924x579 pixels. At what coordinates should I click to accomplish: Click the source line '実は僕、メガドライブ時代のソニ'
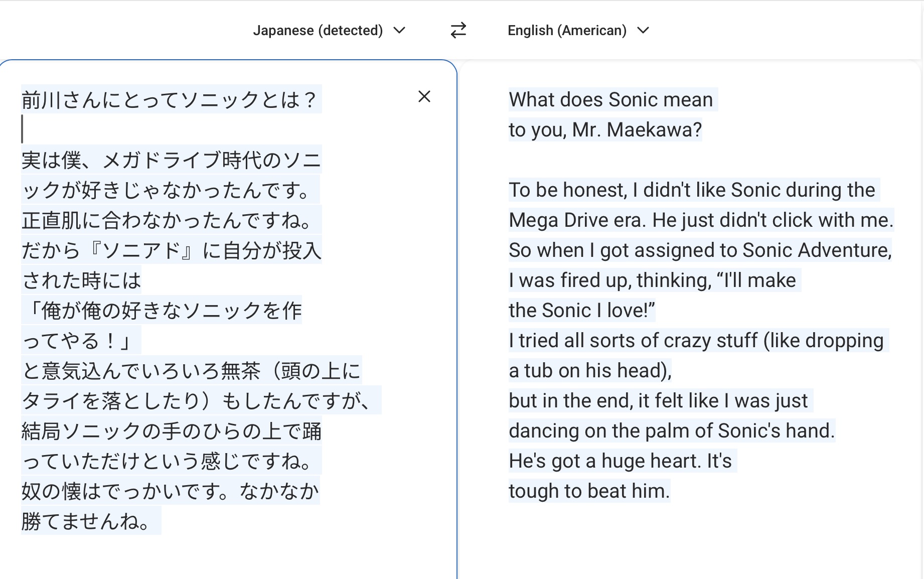tap(171, 160)
